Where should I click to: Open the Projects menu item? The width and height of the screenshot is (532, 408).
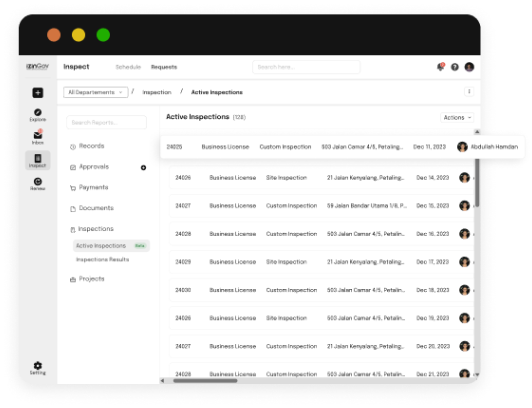(x=92, y=279)
